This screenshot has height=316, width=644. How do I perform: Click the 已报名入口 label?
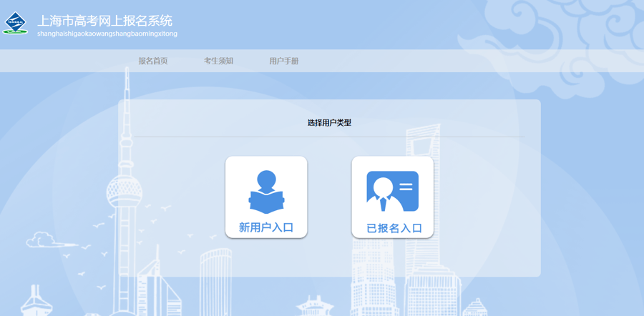point(394,228)
